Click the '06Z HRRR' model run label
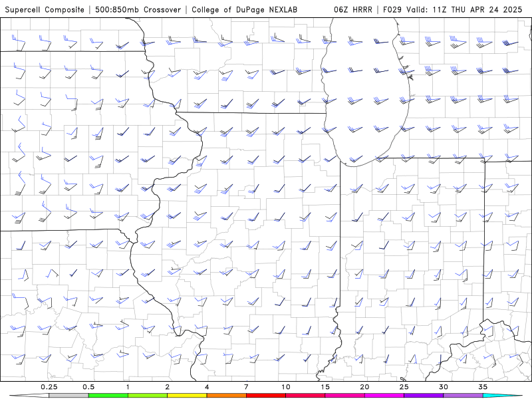 click(x=353, y=9)
